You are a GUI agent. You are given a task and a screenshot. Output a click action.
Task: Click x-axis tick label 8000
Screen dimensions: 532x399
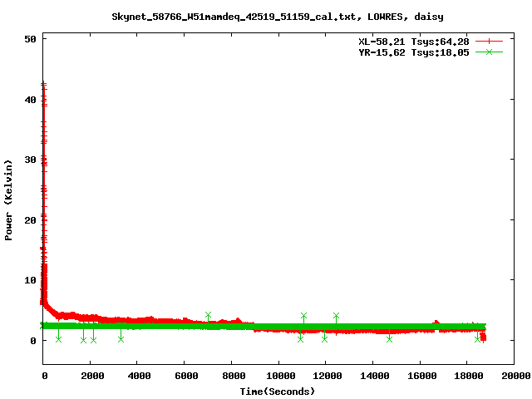pyautogui.click(x=234, y=376)
